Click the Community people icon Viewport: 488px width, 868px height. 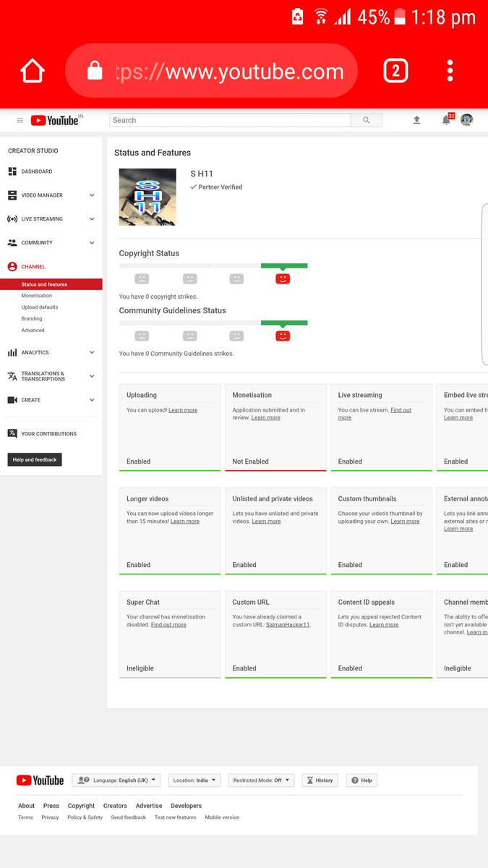[12, 243]
